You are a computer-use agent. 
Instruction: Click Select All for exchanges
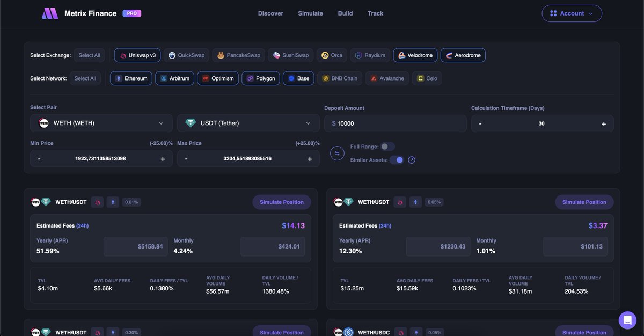click(89, 55)
